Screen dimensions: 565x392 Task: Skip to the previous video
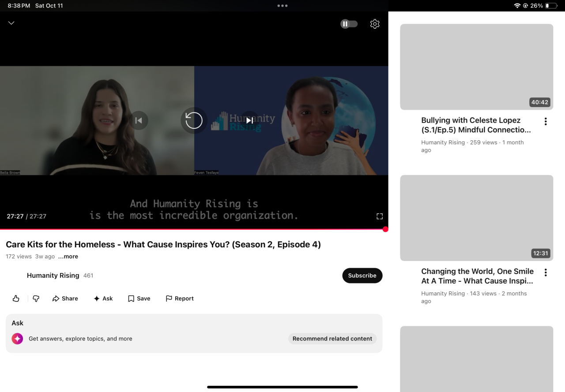pyautogui.click(x=139, y=120)
